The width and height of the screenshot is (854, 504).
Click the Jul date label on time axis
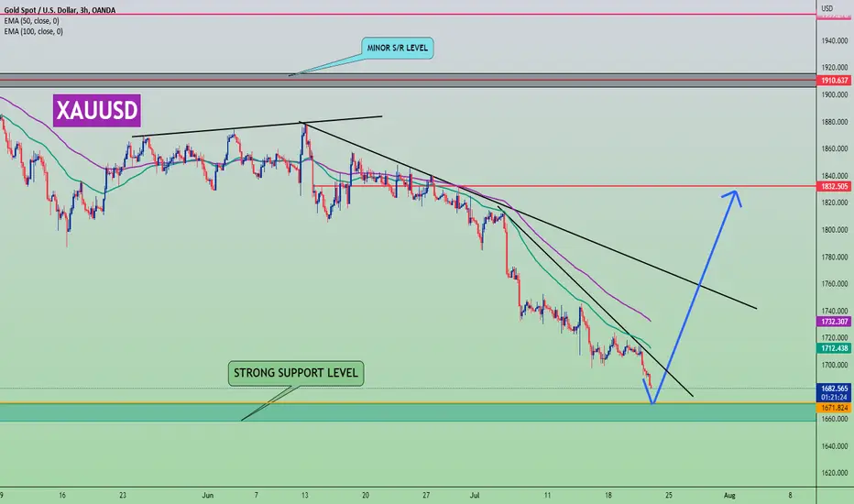pyautogui.click(x=475, y=495)
